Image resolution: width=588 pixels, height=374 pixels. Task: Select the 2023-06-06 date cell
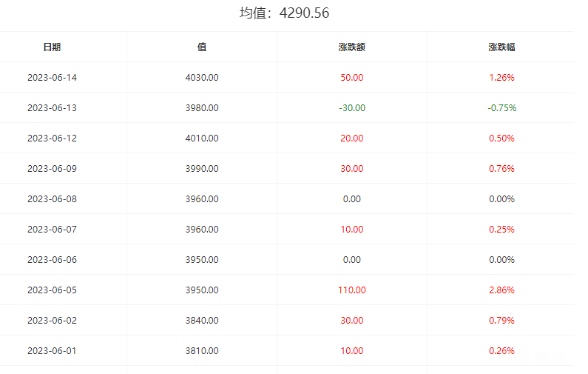pos(52,260)
